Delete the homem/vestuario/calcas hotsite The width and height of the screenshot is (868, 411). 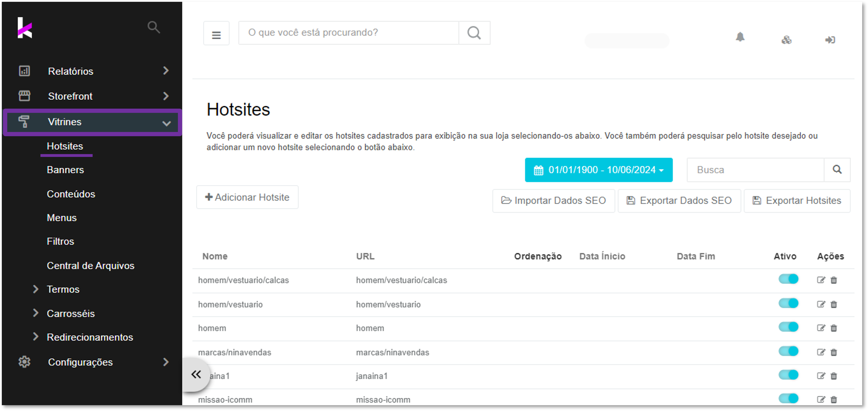[834, 280]
